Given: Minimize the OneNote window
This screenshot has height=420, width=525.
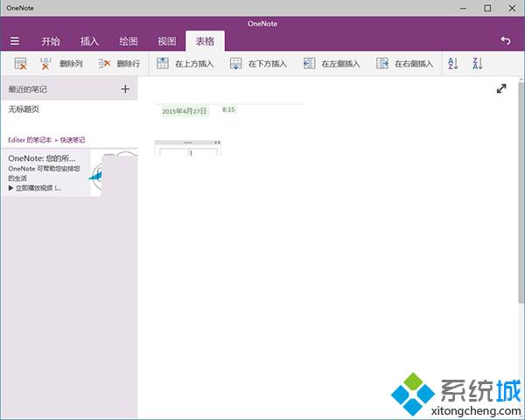Looking at the screenshot, I should 464,8.
